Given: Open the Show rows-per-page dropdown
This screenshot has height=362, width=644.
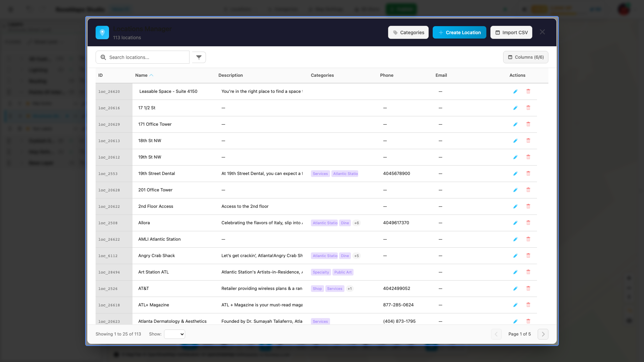Looking at the screenshot, I should tap(174, 334).
